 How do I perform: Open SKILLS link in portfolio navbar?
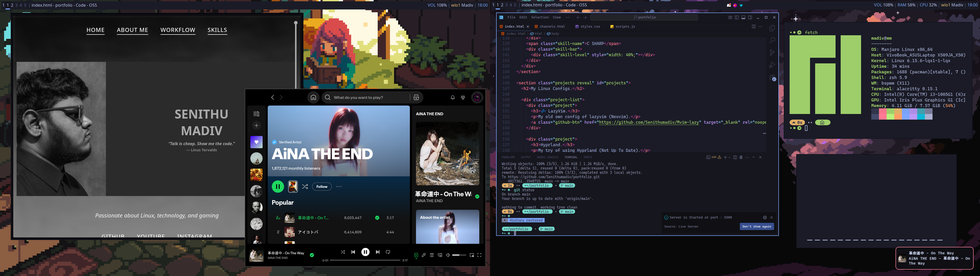coord(217,30)
